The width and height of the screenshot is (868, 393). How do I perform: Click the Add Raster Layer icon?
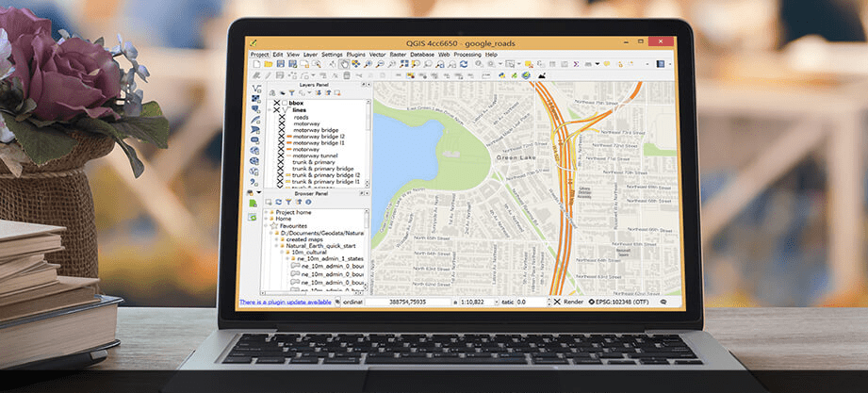[255, 99]
